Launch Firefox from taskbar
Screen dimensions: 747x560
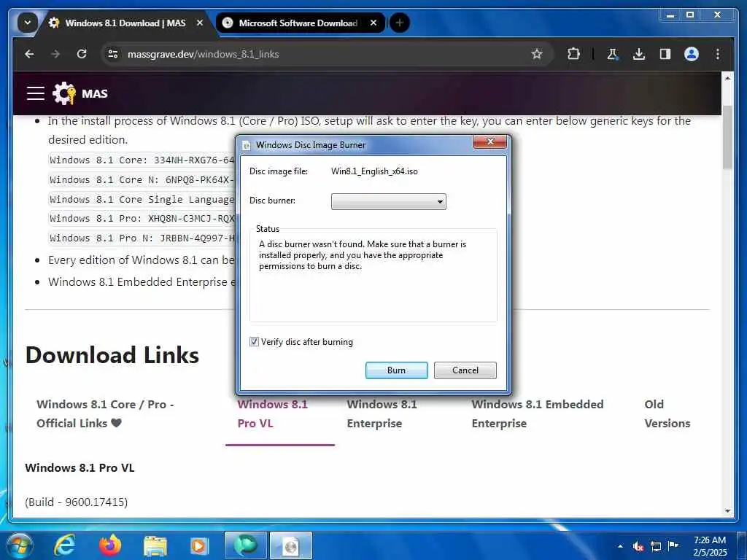tap(110, 545)
